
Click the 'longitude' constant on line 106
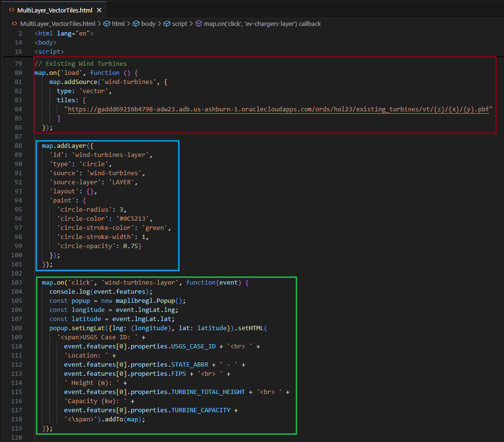(x=88, y=310)
